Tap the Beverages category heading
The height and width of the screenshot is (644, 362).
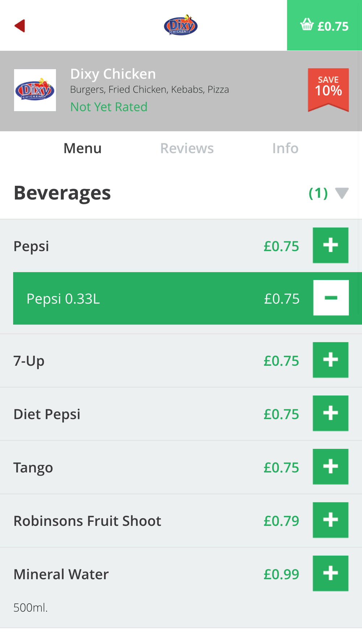62,193
